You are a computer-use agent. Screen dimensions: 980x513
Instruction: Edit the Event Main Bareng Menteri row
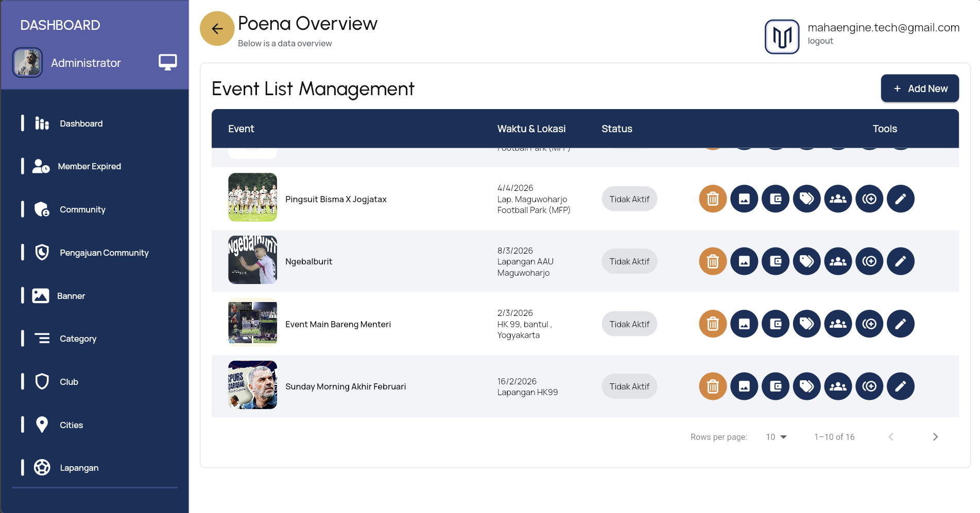pyautogui.click(x=901, y=324)
